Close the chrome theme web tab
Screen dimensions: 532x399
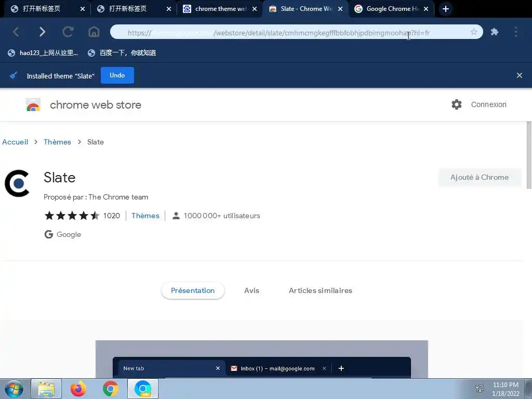click(x=255, y=9)
